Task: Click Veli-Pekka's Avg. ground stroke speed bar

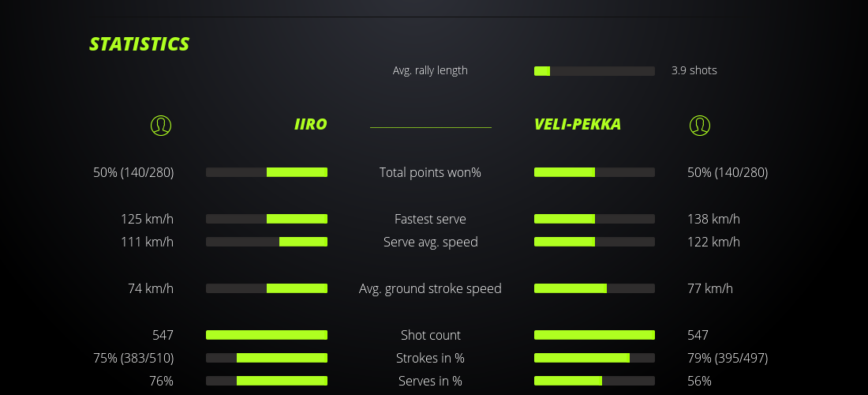Action: [x=594, y=288]
